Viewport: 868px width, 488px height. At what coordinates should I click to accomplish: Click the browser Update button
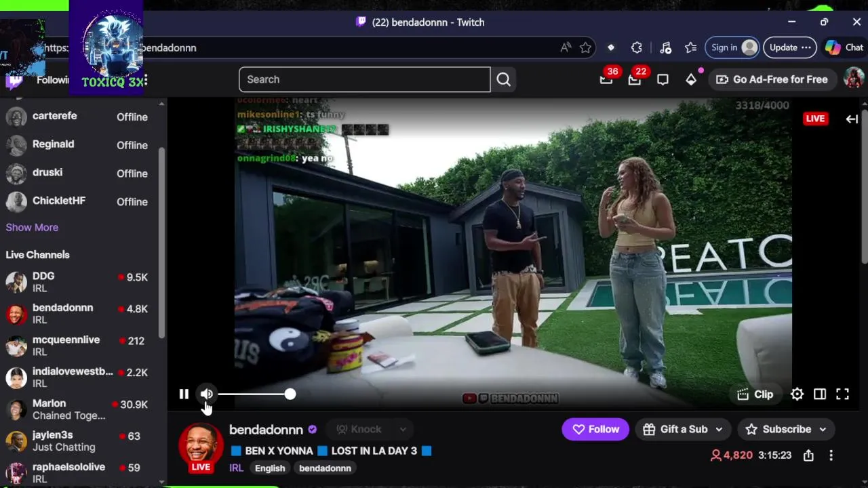790,47
